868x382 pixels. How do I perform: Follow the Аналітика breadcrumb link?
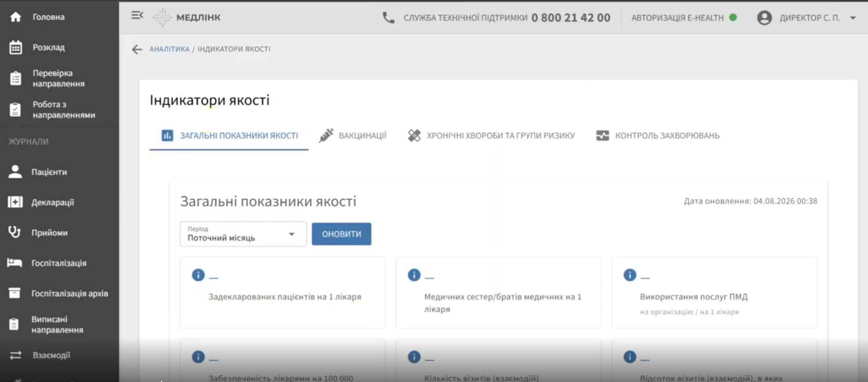pos(169,49)
